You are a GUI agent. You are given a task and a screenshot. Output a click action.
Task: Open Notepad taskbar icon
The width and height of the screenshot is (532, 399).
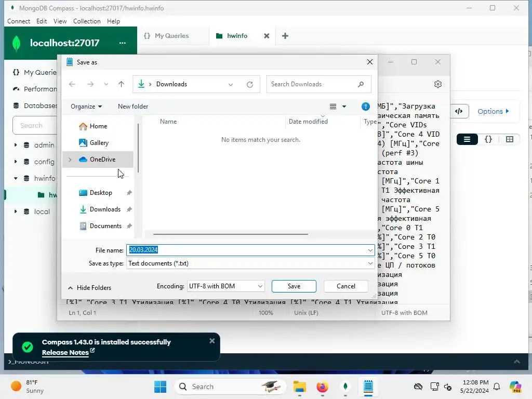click(368, 387)
